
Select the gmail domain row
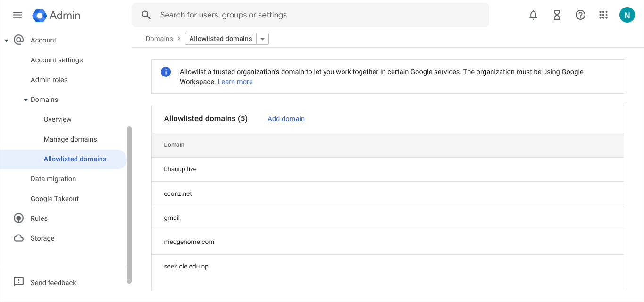click(388, 218)
